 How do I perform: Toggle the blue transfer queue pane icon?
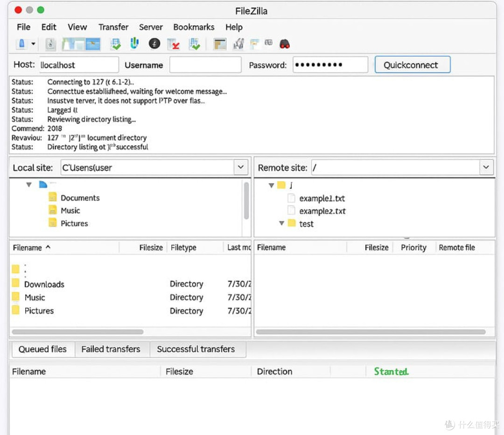click(x=93, y=44)
